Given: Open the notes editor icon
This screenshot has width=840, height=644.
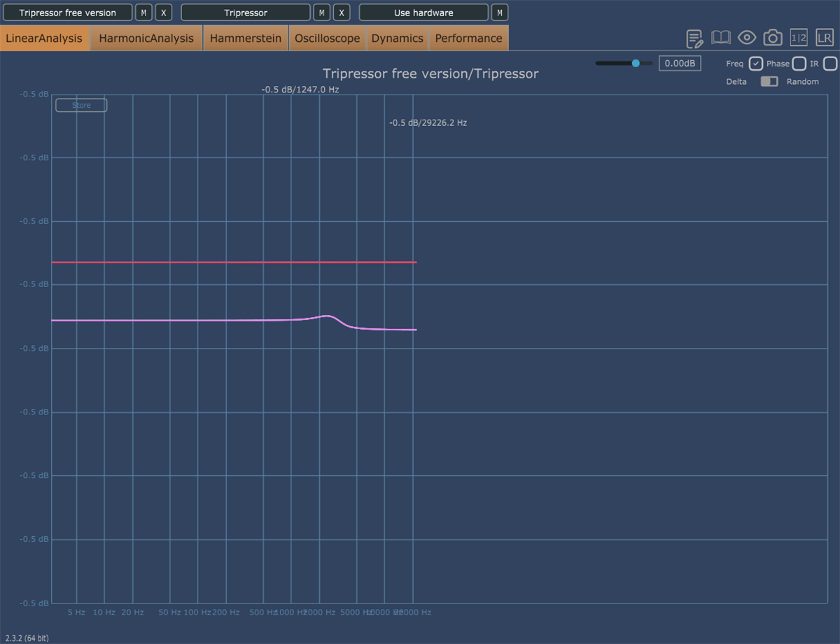Looking at the screenshot, I should pos(694,38).
